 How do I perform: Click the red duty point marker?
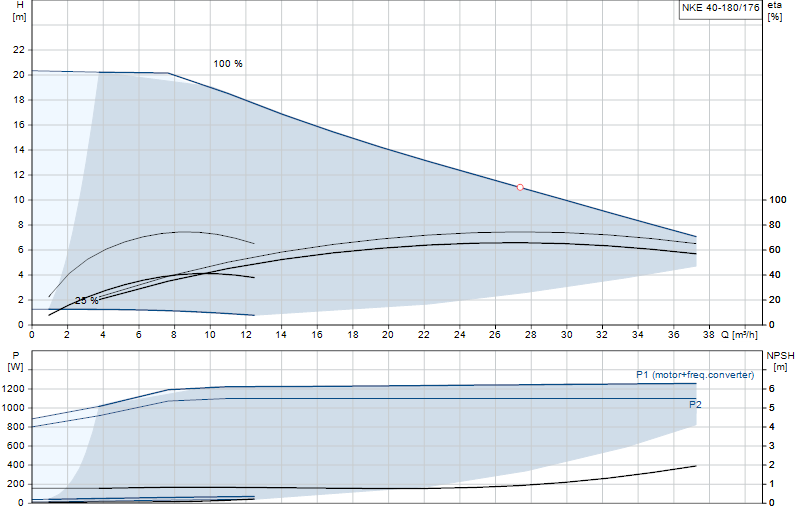[520, 187]
